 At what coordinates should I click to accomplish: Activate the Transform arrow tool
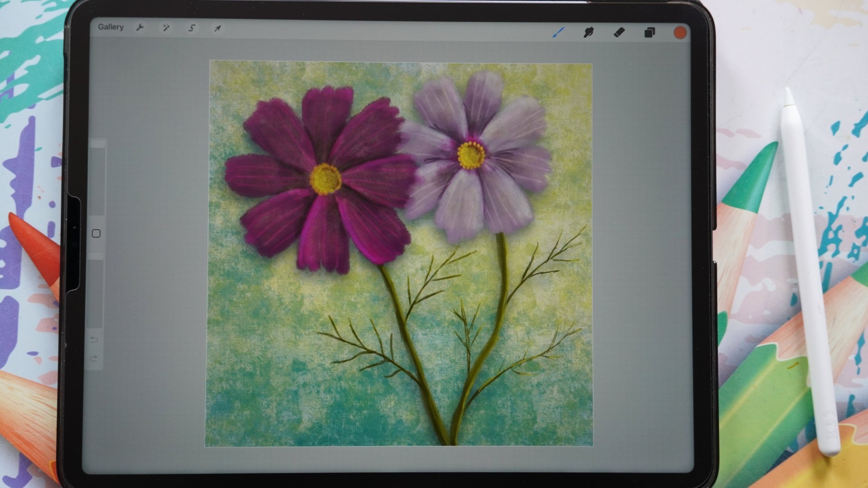217,28
